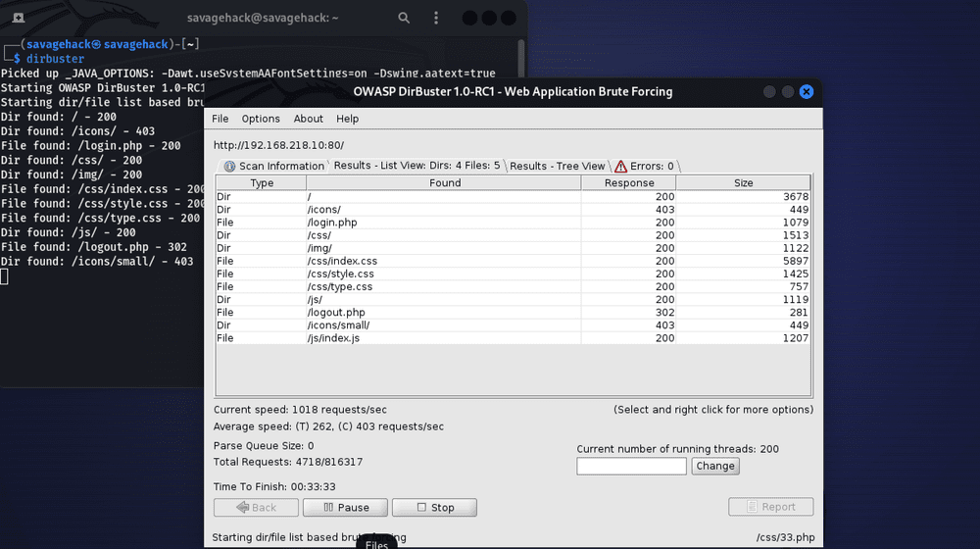Image resolution: width=980 pixels, height=549 pixels.
Task: Focus the thread count input field
Action: click(631, 466)
